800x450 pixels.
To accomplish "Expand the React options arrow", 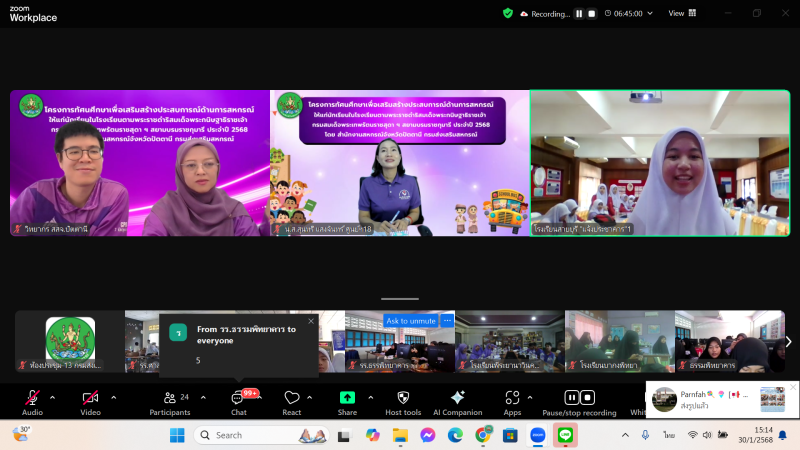I will (310, 397).
